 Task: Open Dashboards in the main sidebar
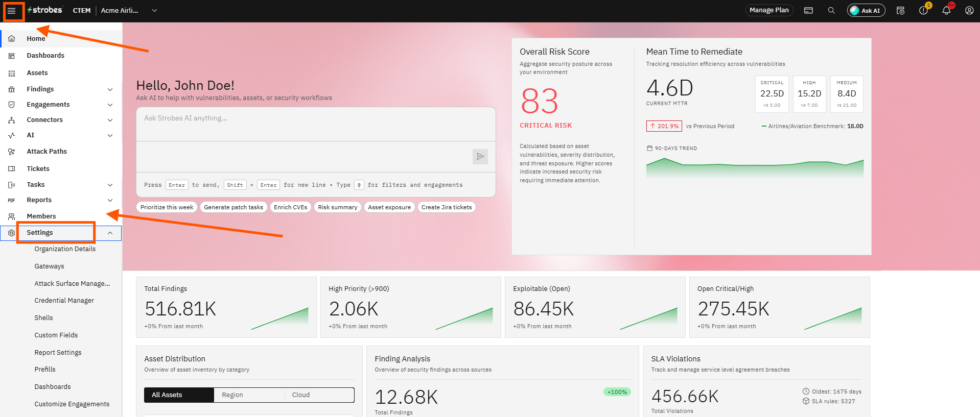[x=61, y=56]
